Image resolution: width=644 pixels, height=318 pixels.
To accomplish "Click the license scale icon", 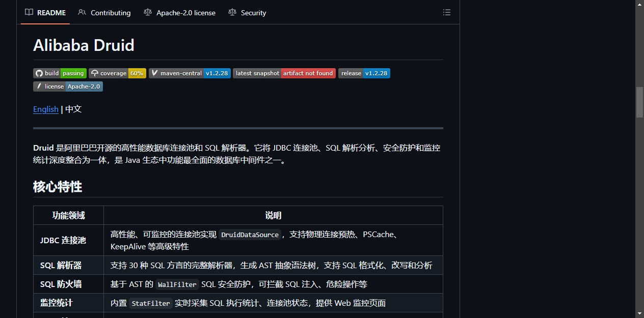I will [x=148, y=12].
